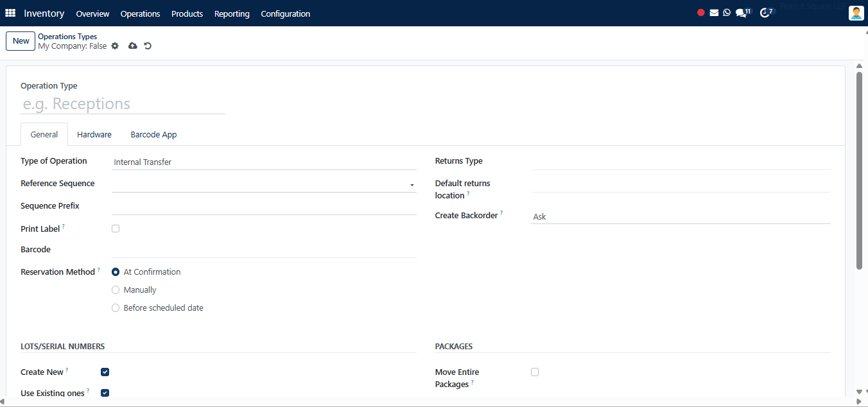Viewport: 868px width, 407px height.
Task: Show help tooltip for Reservation Method
Action: [98, 270]
